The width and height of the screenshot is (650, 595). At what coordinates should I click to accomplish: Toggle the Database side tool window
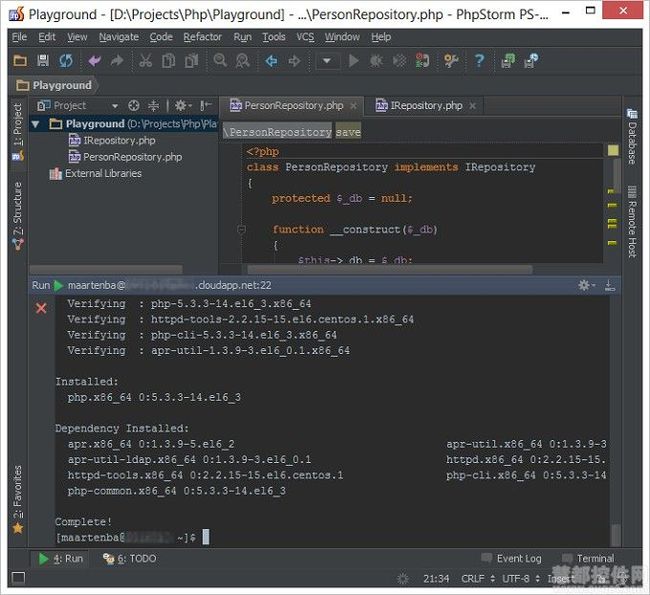[x=632, y=137]
